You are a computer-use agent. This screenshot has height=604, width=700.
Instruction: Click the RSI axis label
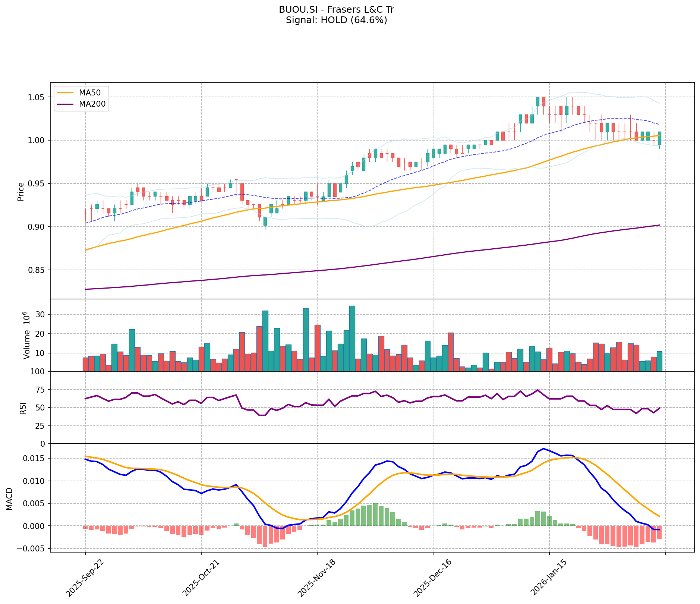(x=23, y=408)
